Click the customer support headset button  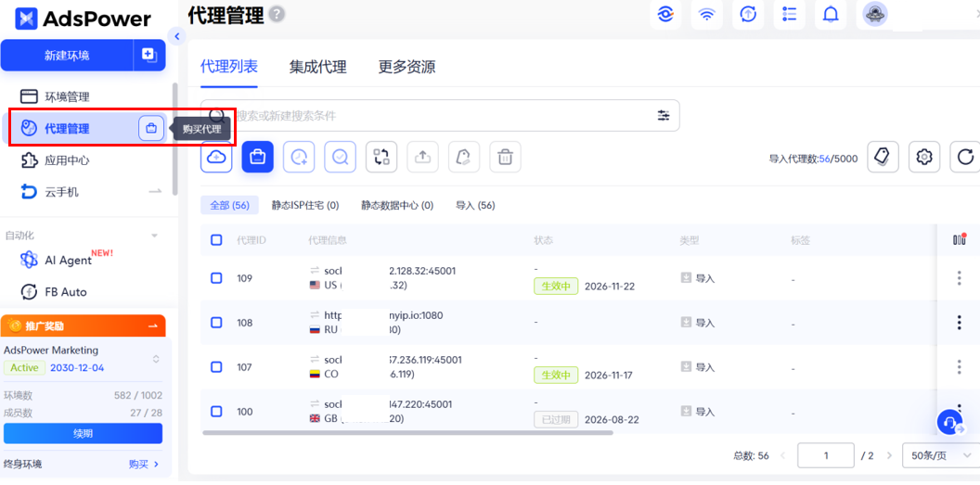point(950,423)
